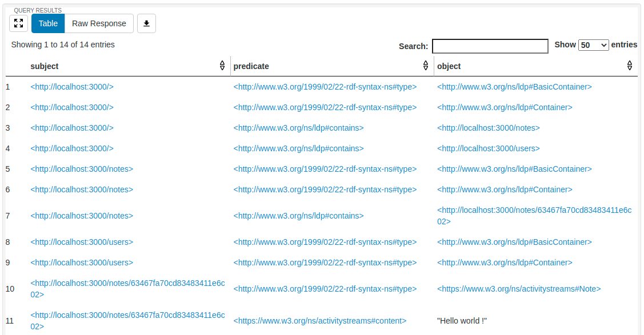Sort by object column arrows
Viewport: 644px width, 335px height.
[629, 66]
